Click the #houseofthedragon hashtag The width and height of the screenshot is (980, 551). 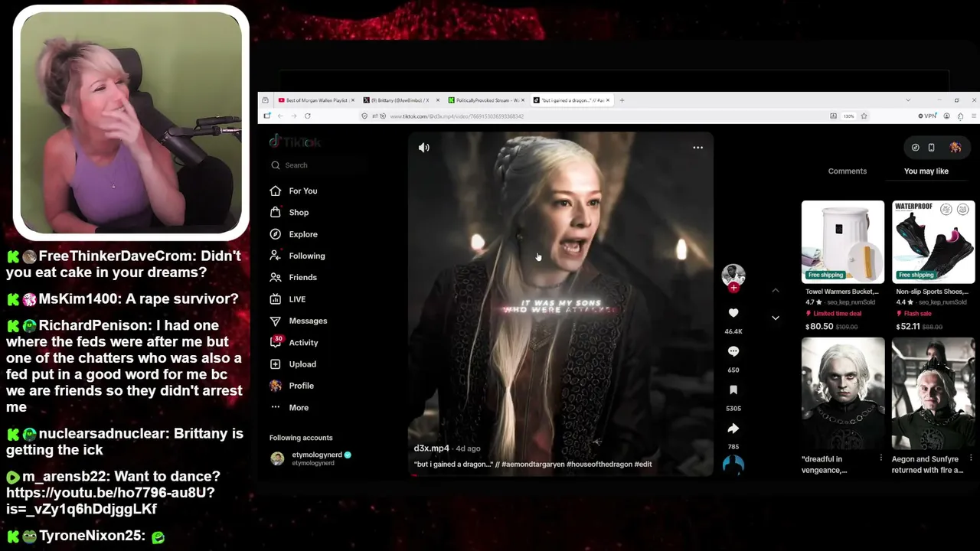(599, 465)
